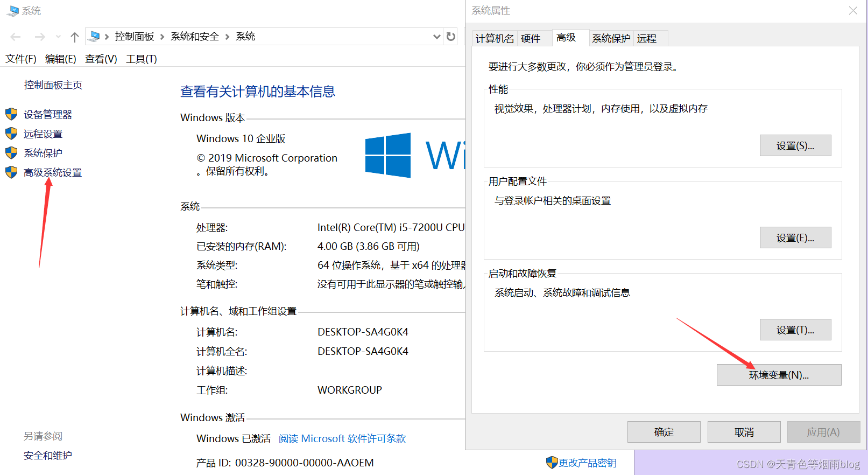Click the Windows 10 企业版 text
This screenshot has height=475, width=868.
point(241,138)
